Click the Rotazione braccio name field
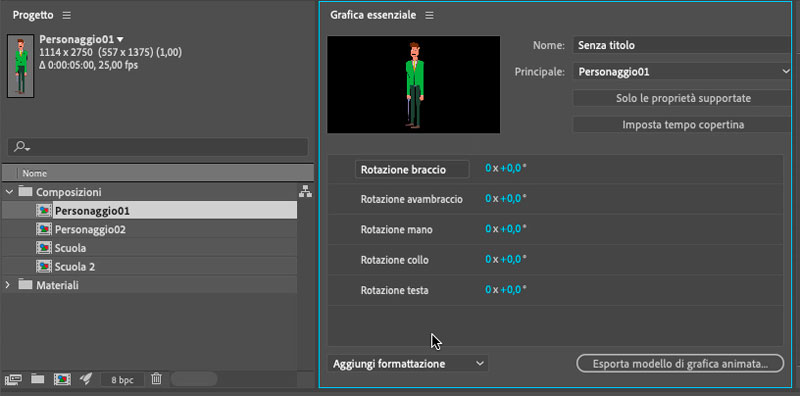The height and width of the screenshot is (396, 800). coord(412,169)
